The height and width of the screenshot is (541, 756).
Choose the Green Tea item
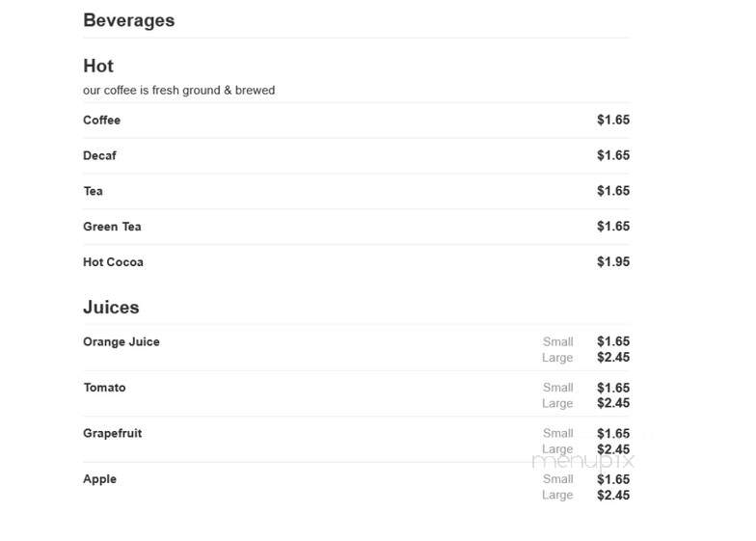[112, 227]
